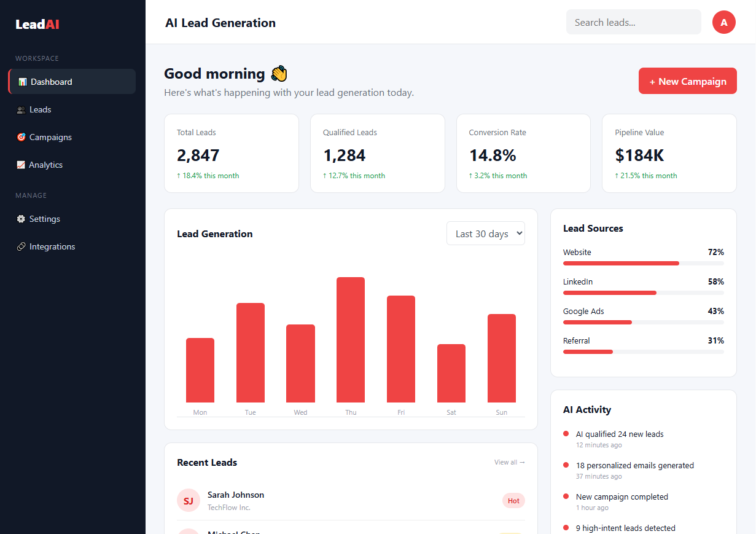Click "37 minutes ago" timestamp

tap(599, 476)
